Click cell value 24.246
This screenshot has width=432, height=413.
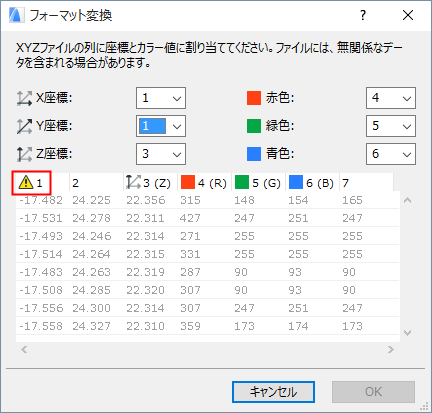pos(92,236)
